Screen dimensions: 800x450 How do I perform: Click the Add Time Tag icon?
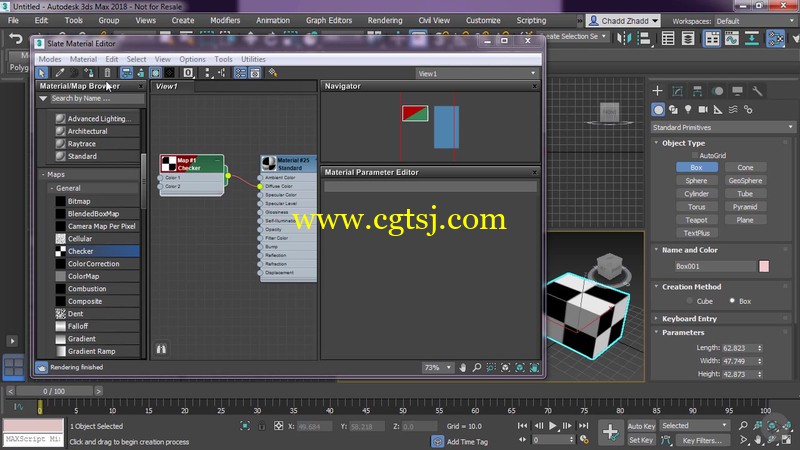[437, 441]
